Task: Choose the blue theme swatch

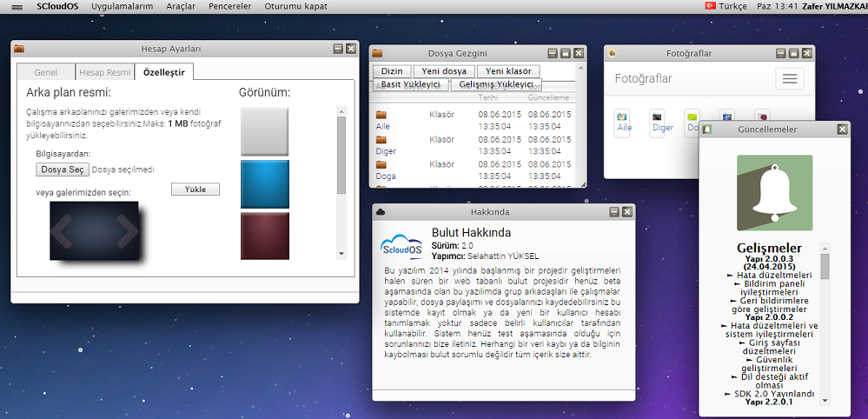Action: [x=264, y=183]
